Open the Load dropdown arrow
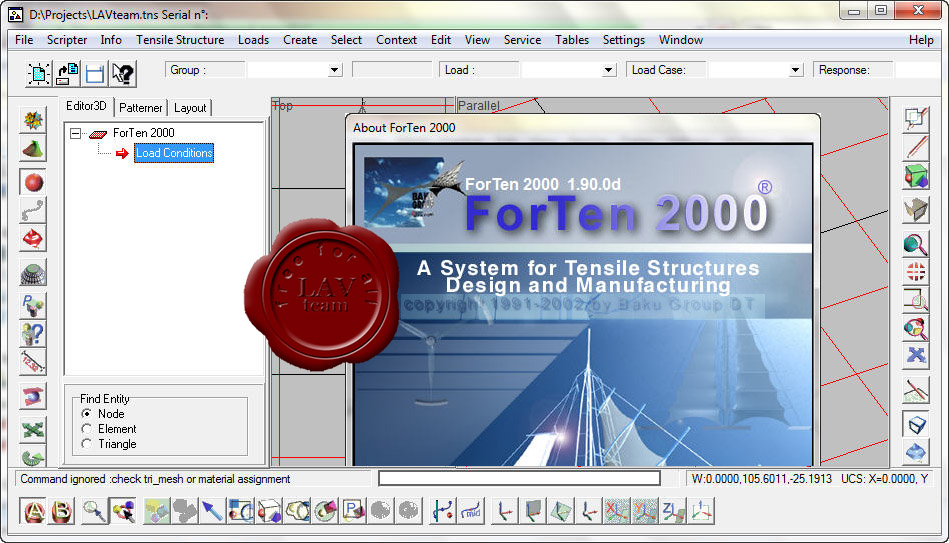 pyautogui.click(x=608, y=70)
